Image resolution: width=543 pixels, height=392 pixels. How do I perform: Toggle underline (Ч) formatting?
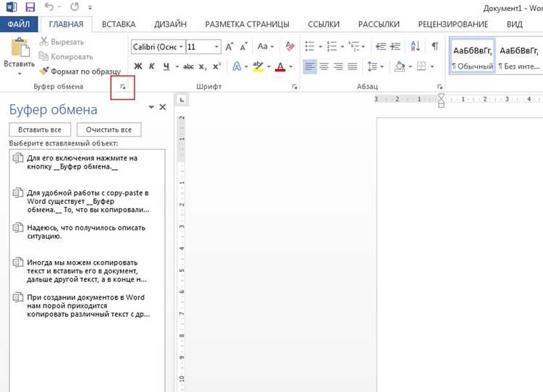pos(167,66)
